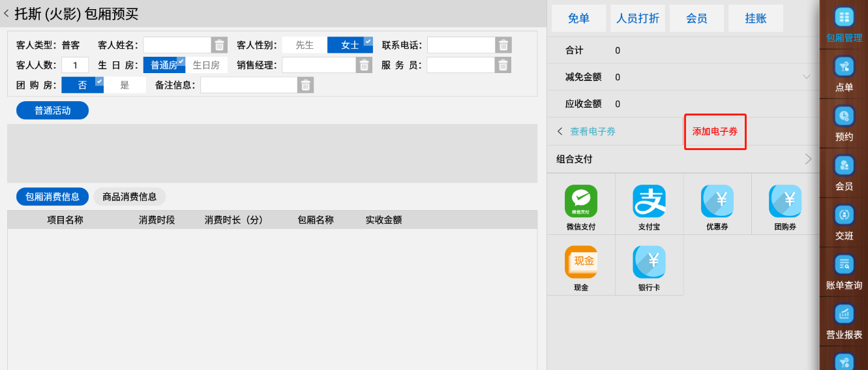The image size is (868, 370).
Task: Expand the 减免金额 row arrow
Action: click(807, 77)
